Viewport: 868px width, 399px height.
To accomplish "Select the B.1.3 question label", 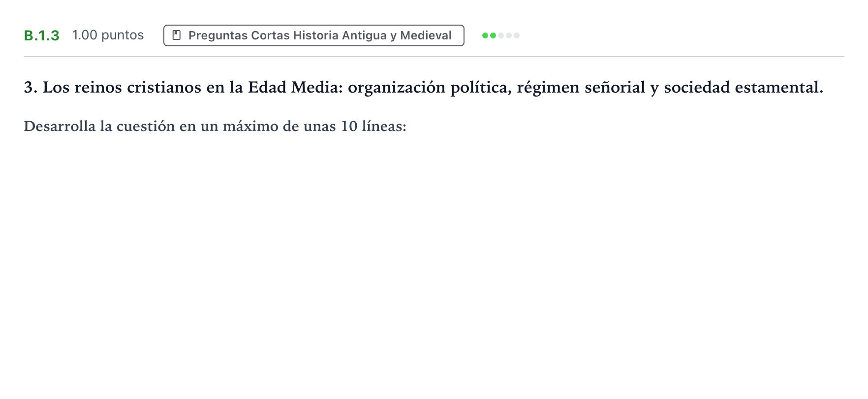I will pos(42,35).
